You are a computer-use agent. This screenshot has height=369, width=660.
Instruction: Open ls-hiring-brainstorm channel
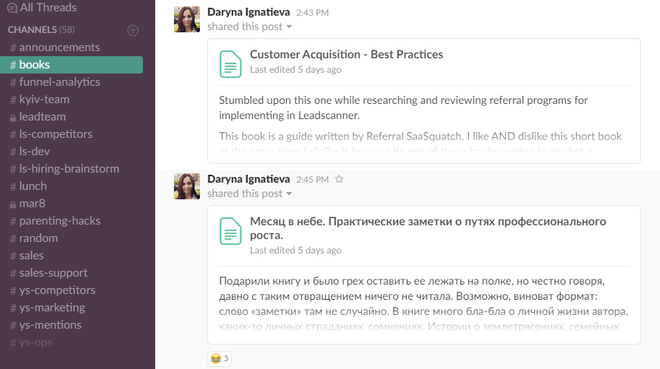(65, 169)
